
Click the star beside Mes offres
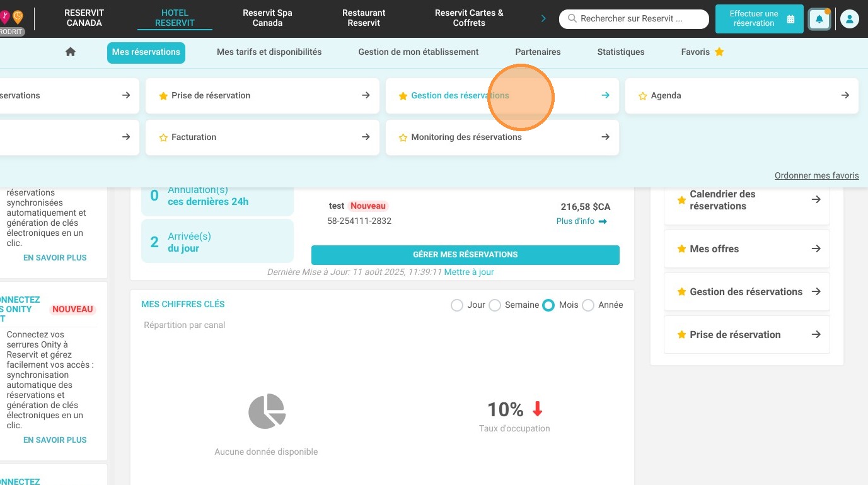[x=681, y=249]
